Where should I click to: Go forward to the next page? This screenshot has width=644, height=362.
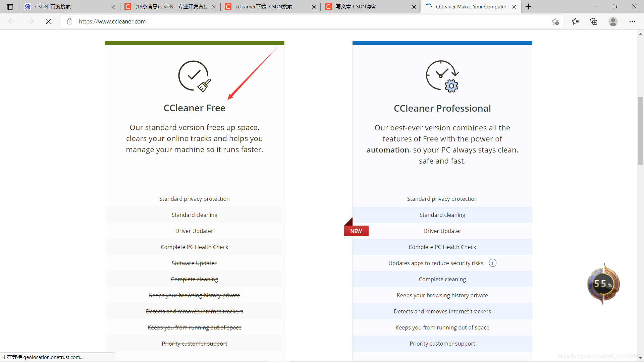point(30,21)
